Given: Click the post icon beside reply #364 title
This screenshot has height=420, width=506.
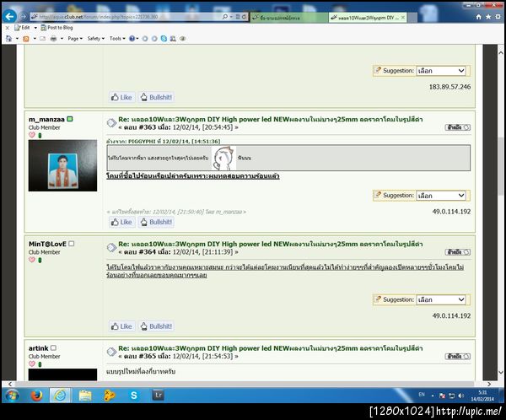Looking at the screenshot, I should tap(111, 248).
